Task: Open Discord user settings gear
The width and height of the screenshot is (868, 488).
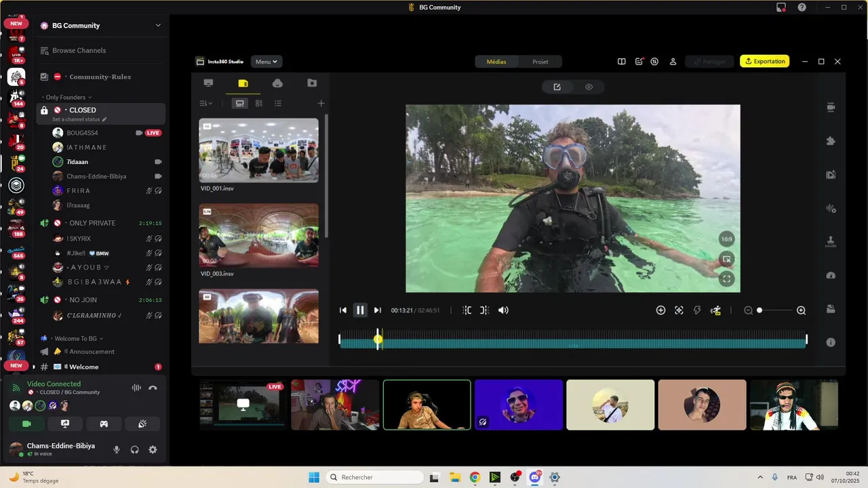Action: point(153,449)
